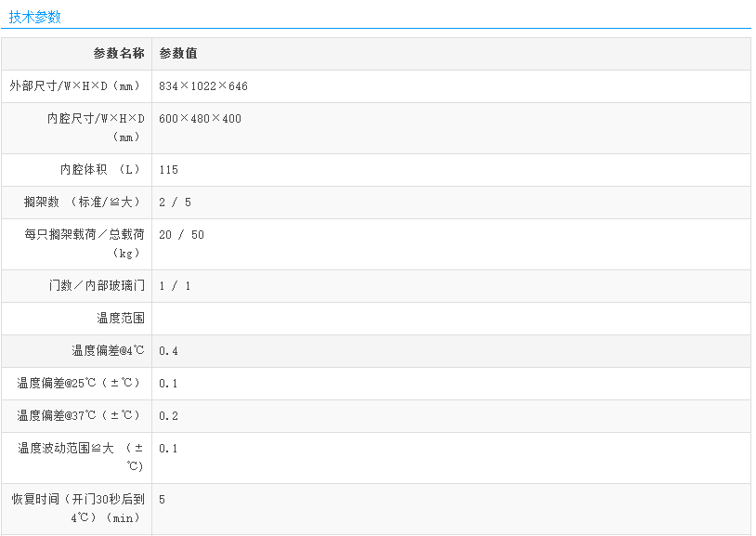756x536 pixels.
Task: Click the 每只搁架载荷/总载荷 label
Action: point(85,243)
